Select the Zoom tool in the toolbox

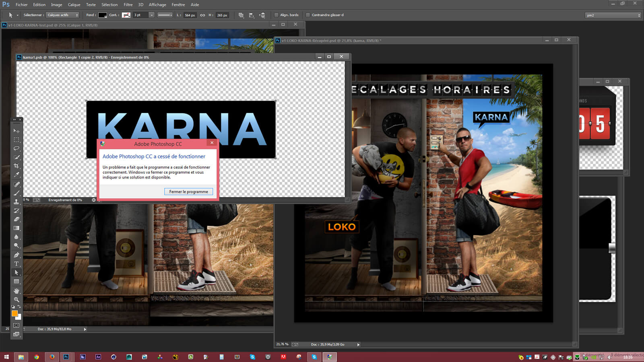17,300
